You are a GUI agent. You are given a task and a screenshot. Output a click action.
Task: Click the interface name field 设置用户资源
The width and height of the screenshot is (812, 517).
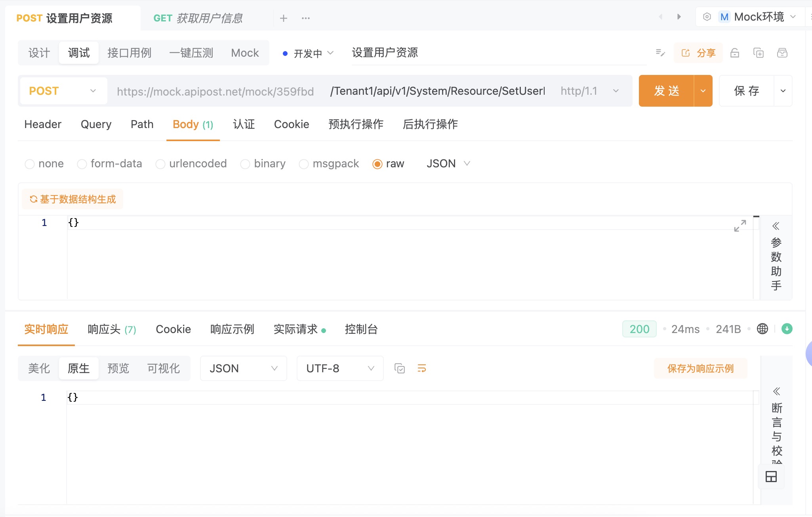click(x=499, y=53)
